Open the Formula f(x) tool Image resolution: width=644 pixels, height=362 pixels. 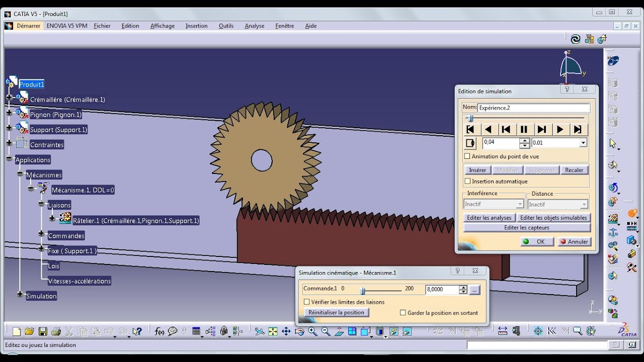pyautogui.click(x=159, y=331)
